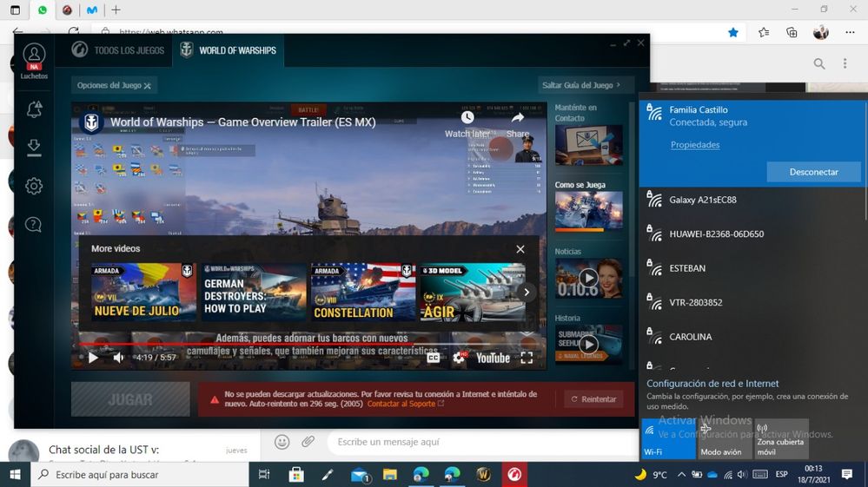Click the Desconectar button
This screenshot has height=487, width=868.
813,172
